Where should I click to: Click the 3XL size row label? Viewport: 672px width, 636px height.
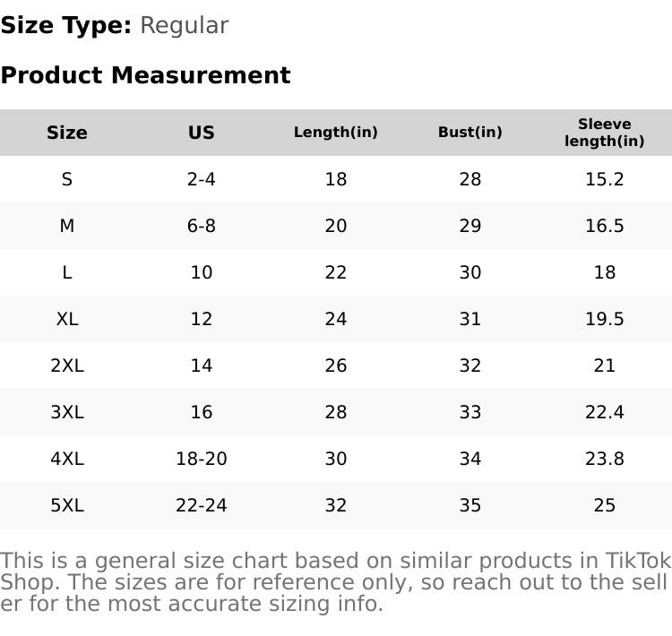tap(67, 412)
